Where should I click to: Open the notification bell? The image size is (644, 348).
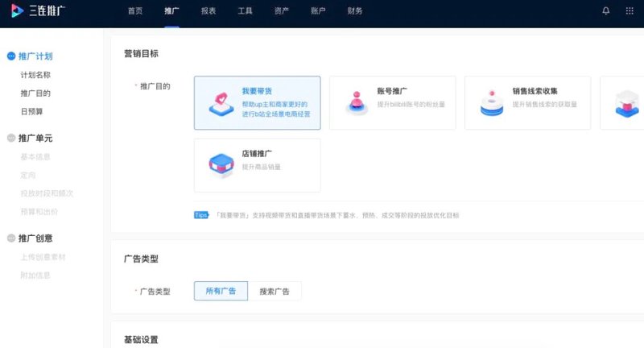(x=606, y=11)
